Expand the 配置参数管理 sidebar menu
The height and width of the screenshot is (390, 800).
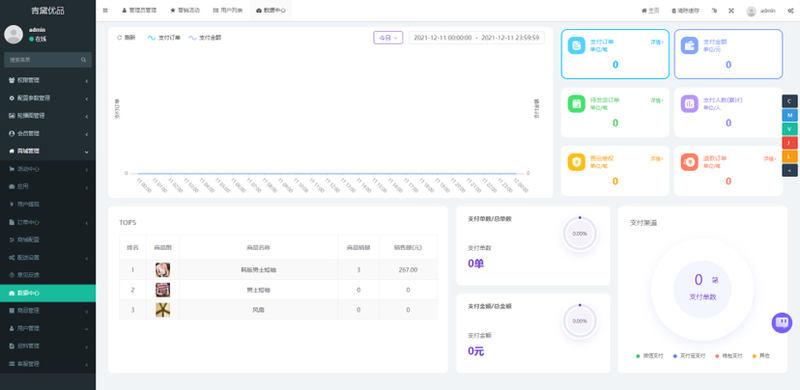[48, 98]
